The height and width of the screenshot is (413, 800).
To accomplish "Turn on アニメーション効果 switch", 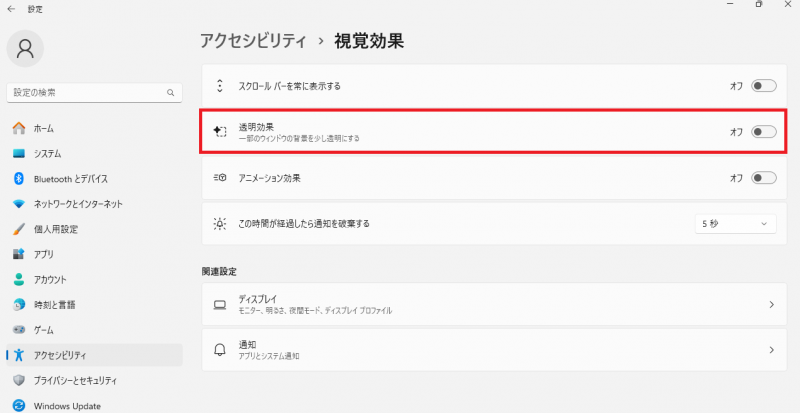I will point(763,178).
